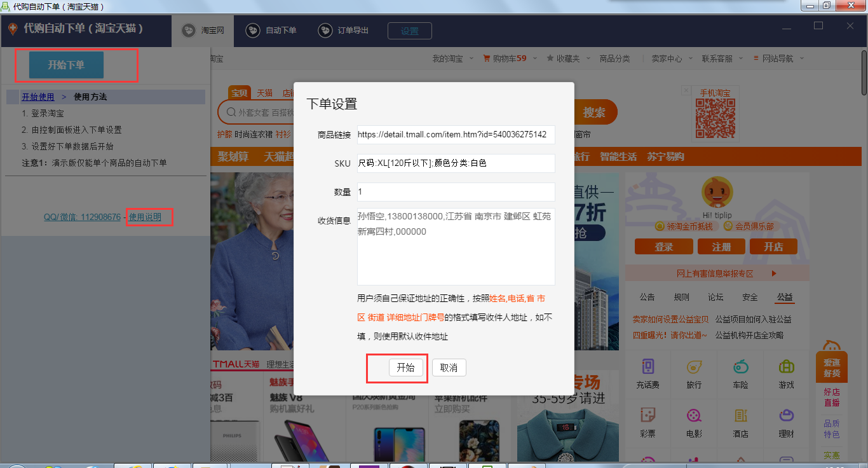Screen dimensions: 868x468
Task: Expand the 卖家中心 dropdown
Action: coord(672,59)
